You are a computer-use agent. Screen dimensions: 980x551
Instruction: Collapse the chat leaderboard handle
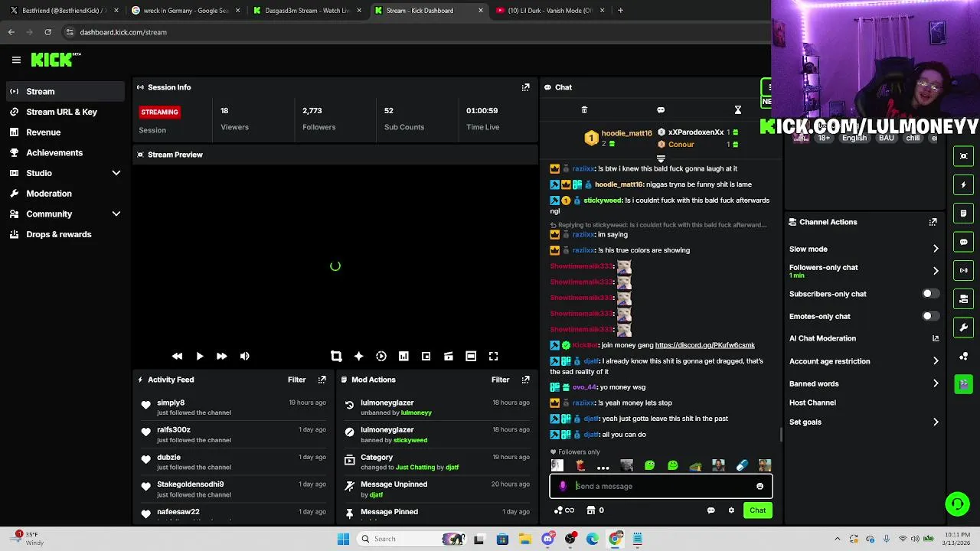[x=661, y=158]
